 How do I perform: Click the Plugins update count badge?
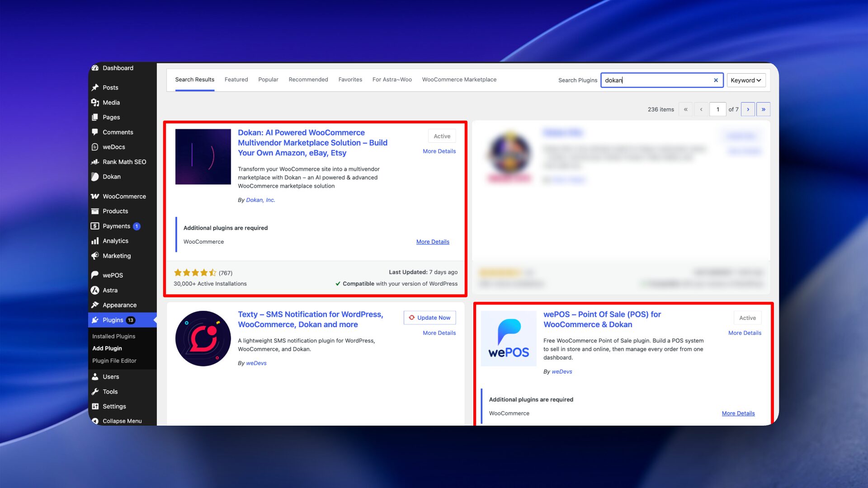[131, 320]
